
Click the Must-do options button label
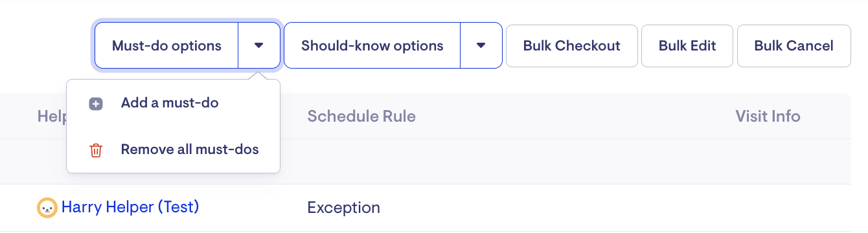(x=166, y=45)
